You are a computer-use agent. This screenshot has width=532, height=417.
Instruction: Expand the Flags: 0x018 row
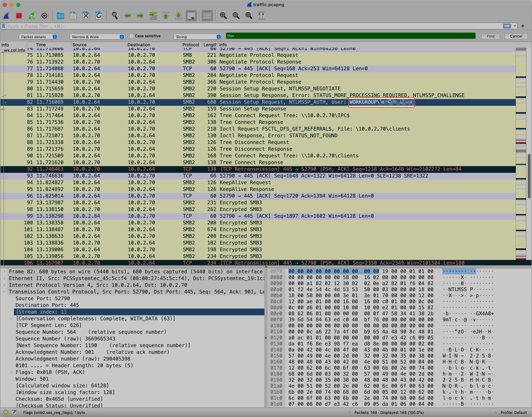(x=11, y=372)
